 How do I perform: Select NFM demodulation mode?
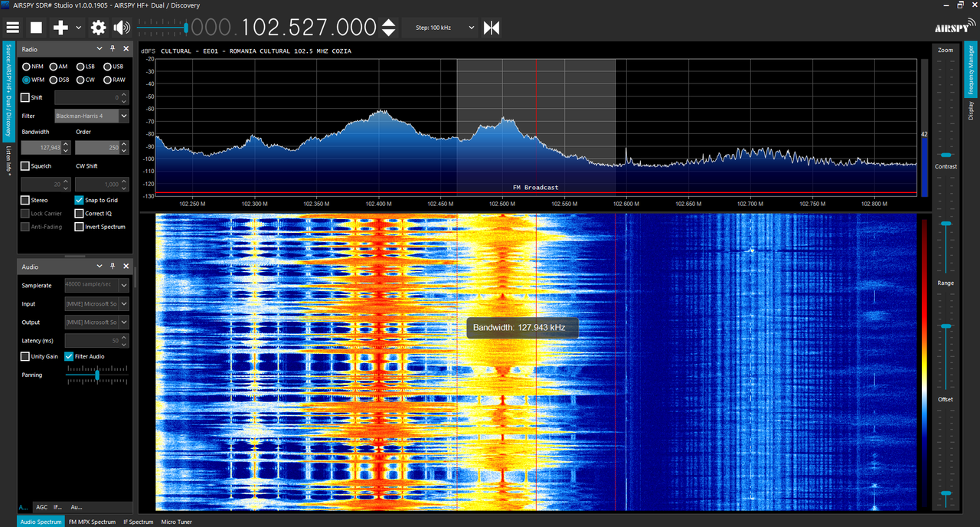pos(32,67)
